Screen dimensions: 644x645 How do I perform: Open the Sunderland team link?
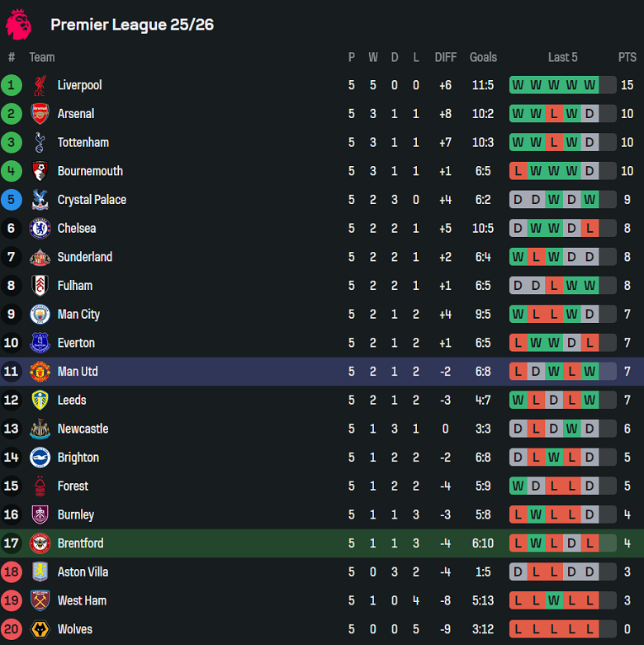[84, 257]
